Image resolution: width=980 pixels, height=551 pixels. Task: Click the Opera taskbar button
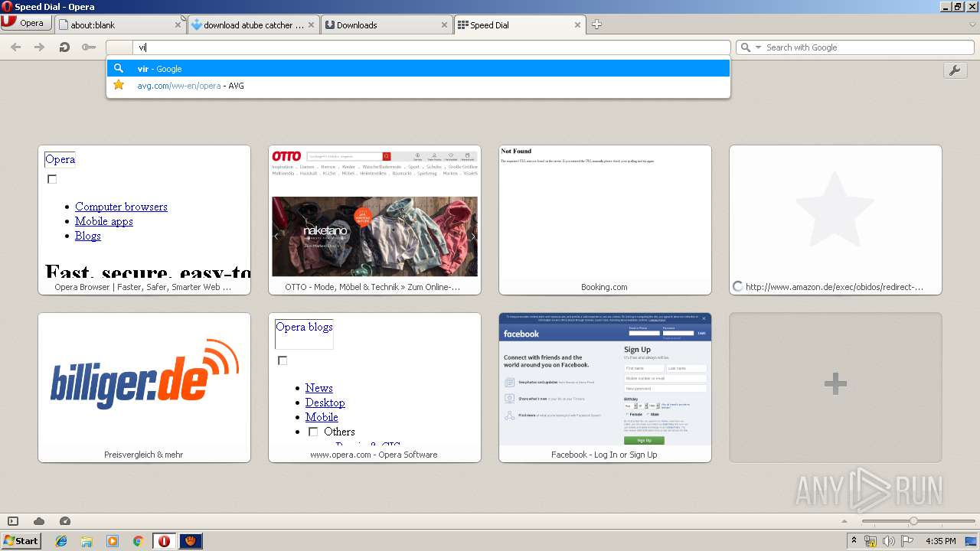coord(164,541)
